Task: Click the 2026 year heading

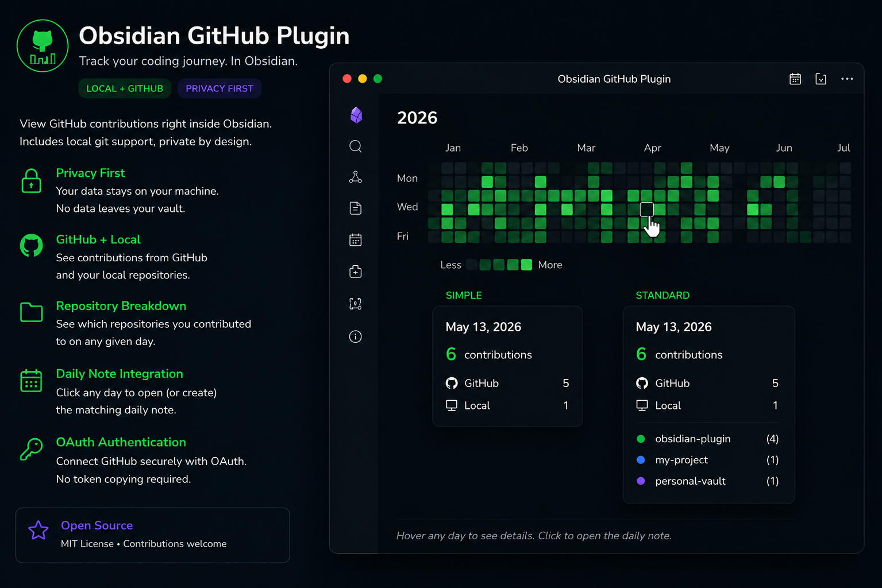Action: 417,118
